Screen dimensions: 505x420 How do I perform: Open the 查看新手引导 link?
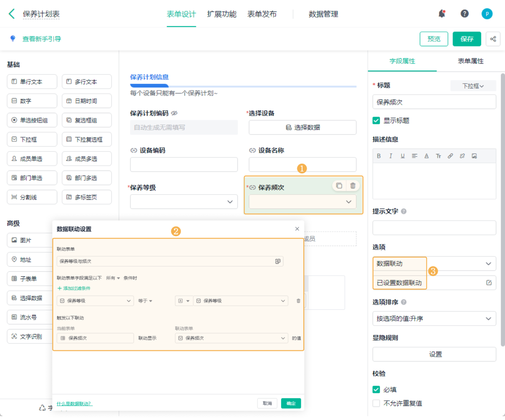click(x=42, y=39)
